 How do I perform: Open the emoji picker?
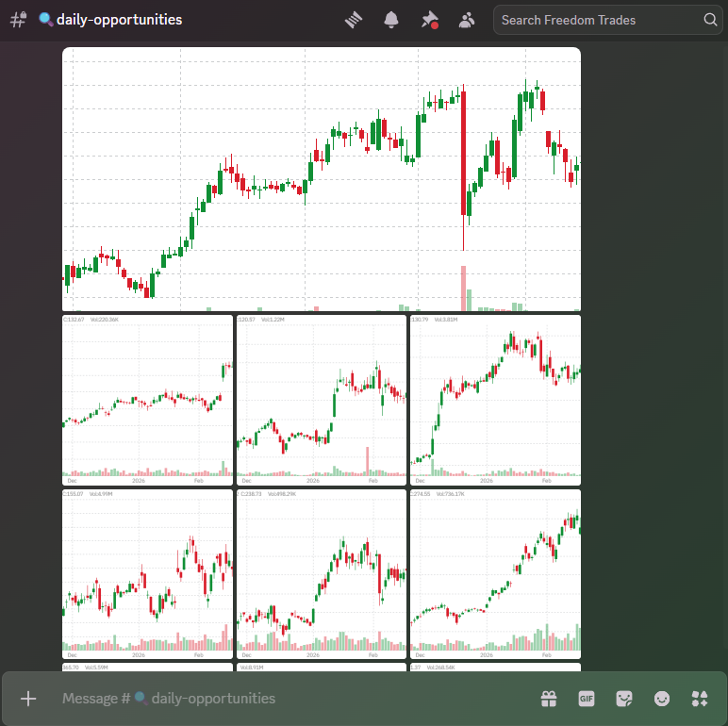pos(662,699)
